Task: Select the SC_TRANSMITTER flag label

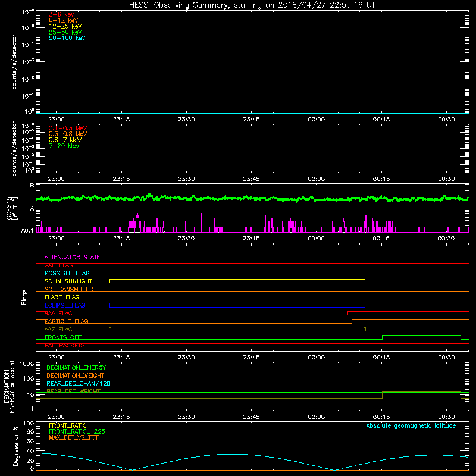Action: pyautogui.click(x=68, y=289)
